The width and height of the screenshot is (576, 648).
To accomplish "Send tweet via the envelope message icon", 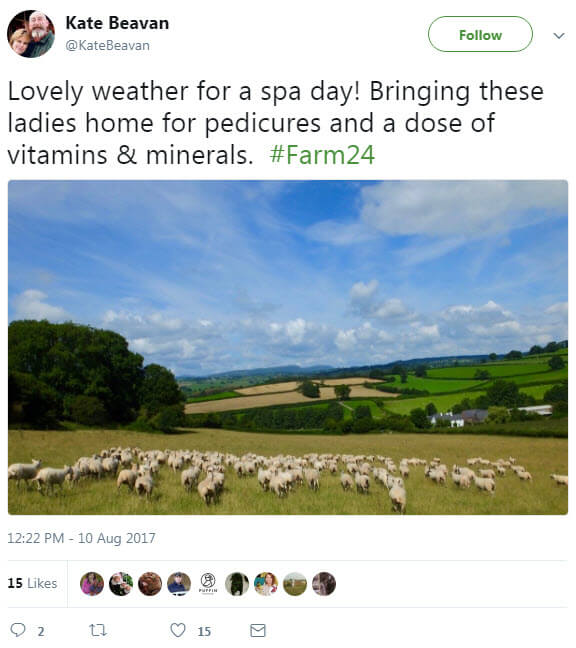I will 258,630.
